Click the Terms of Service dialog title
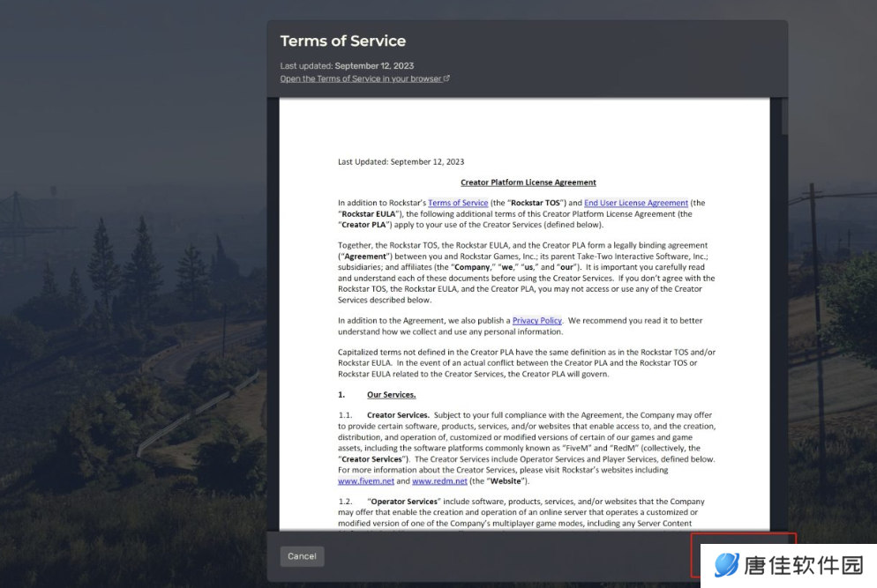The height and width of the screenshot is (588, 877). tap(343, 41)
